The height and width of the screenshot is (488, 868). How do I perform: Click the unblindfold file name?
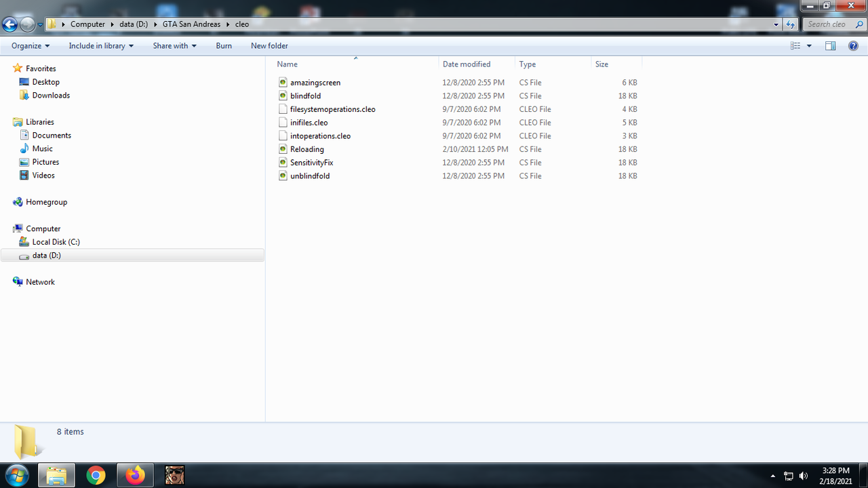coord(310,176)
